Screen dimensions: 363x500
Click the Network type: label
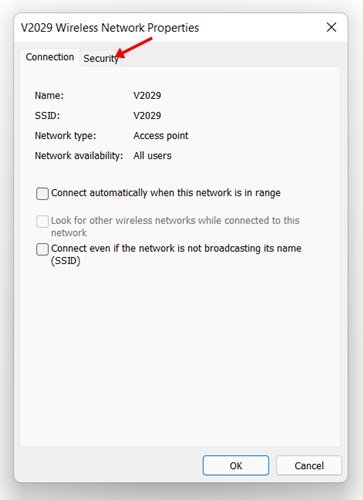click(x=65, y=136)
